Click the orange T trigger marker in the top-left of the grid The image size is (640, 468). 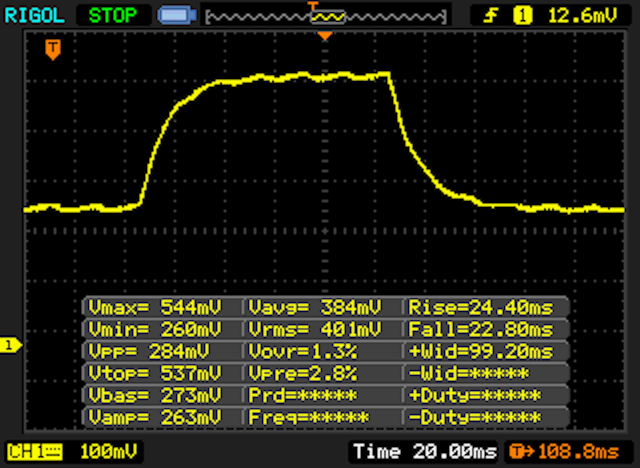click(x=53, y=50)
